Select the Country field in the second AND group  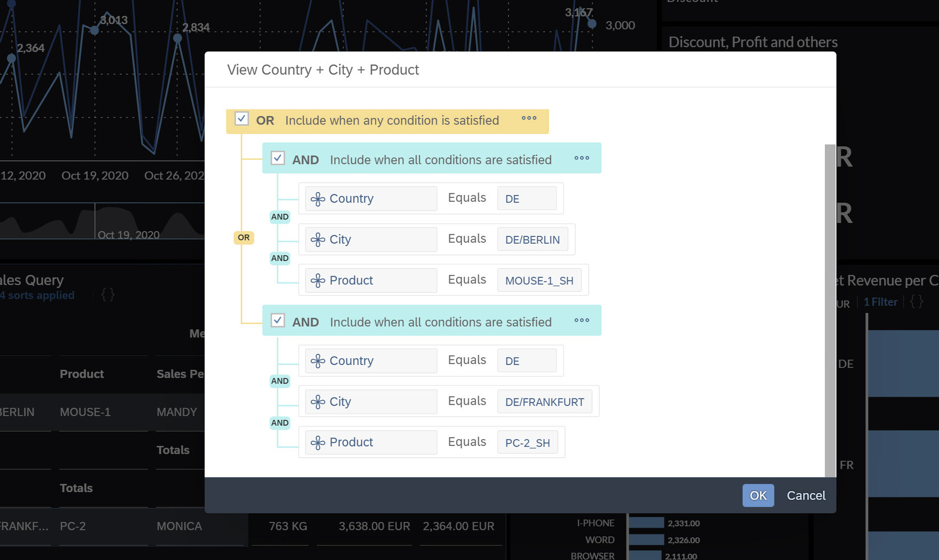tap(371, 360)
